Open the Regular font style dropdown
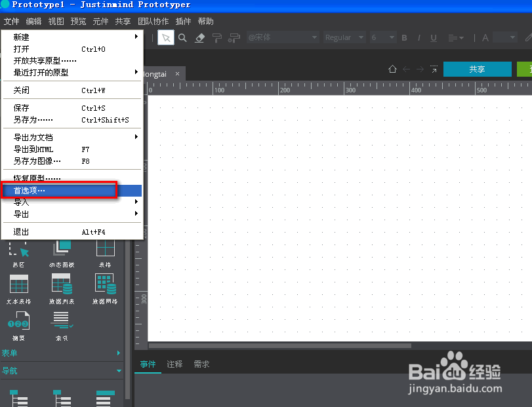Viewport: 532px width, 407px height. pyautogui.click(x=344, y=37)
